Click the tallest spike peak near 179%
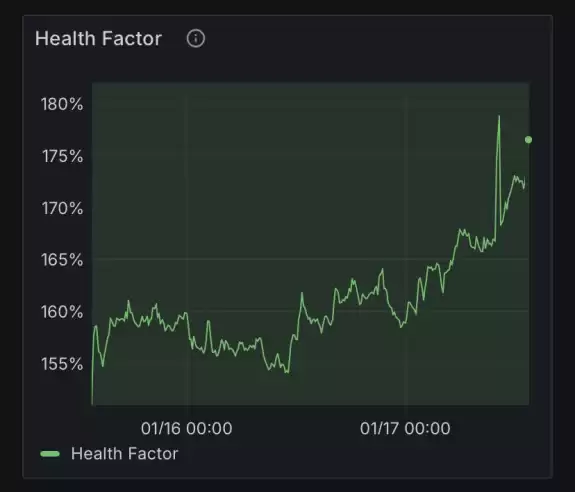575x492 pixels. 499,117
